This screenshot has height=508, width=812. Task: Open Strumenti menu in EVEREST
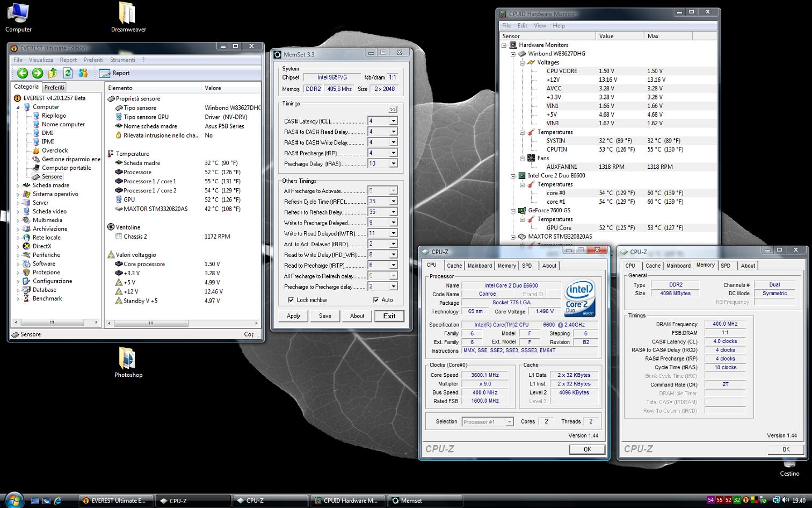(x=122, y=60)
